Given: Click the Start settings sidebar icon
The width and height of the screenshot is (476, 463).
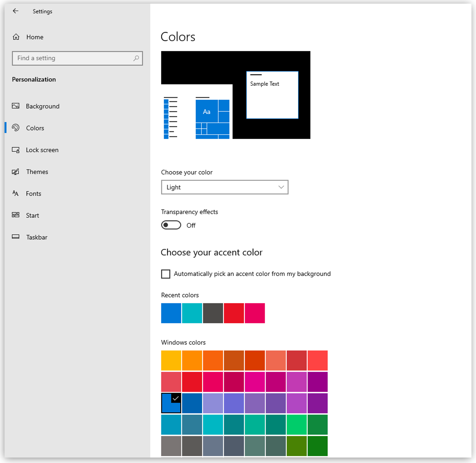Looking at the screenshot, I should (x=15, y=215).
